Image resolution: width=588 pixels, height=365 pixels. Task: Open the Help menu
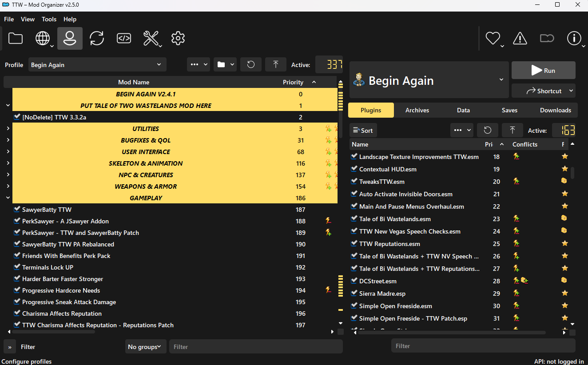(70, 19)
